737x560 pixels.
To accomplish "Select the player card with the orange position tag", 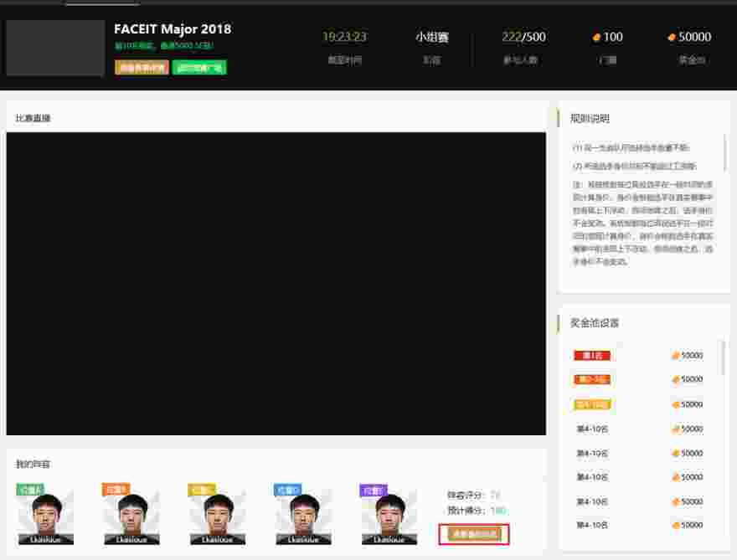I will click(131, 515).
